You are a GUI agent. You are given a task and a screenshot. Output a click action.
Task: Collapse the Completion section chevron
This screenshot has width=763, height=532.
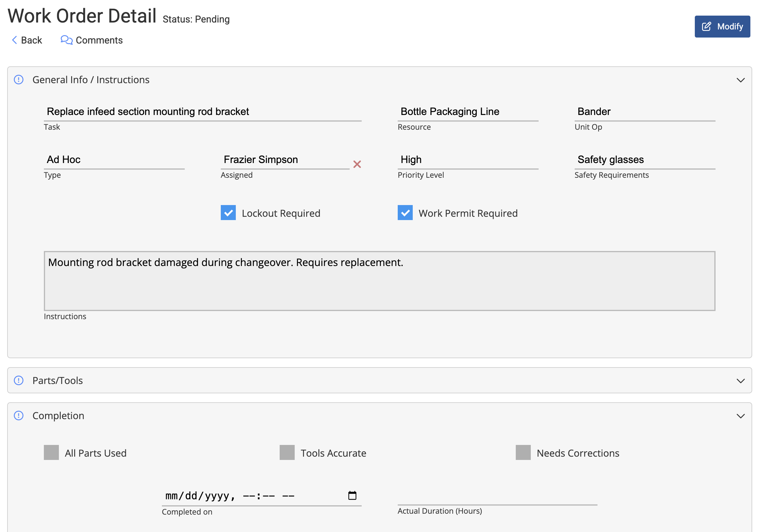tap(740, 416)
